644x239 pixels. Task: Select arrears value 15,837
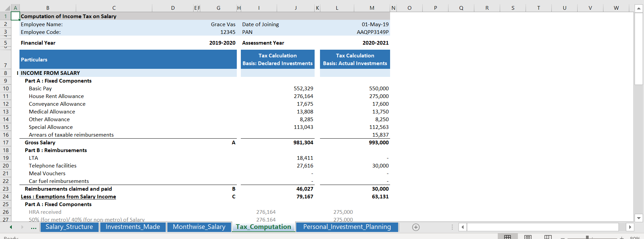[x=380, y=135]
